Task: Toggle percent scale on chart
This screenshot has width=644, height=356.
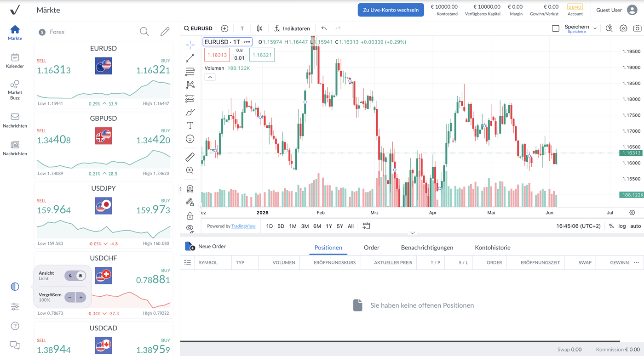Action: click(611, 226)
